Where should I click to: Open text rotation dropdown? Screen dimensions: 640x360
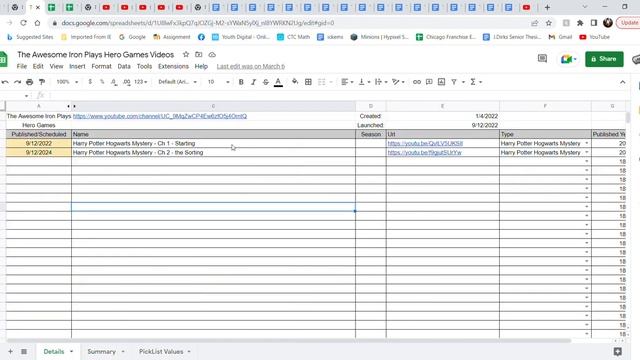click(x=398, y=82)
